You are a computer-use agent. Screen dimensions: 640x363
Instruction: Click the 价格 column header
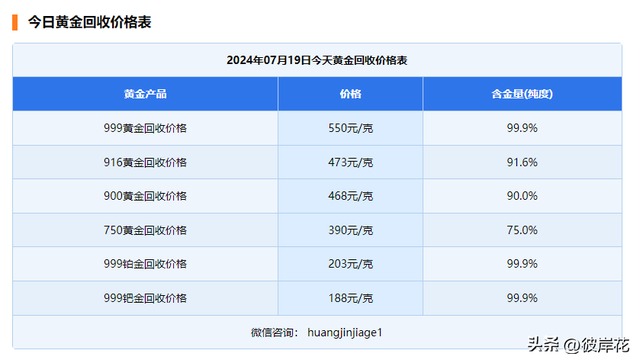tap(351, 94)
